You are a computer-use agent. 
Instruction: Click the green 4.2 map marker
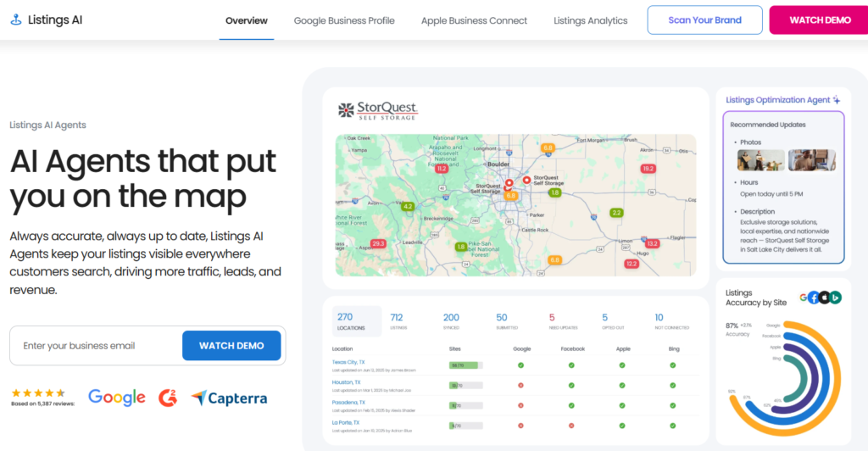[x=408, y=206]
